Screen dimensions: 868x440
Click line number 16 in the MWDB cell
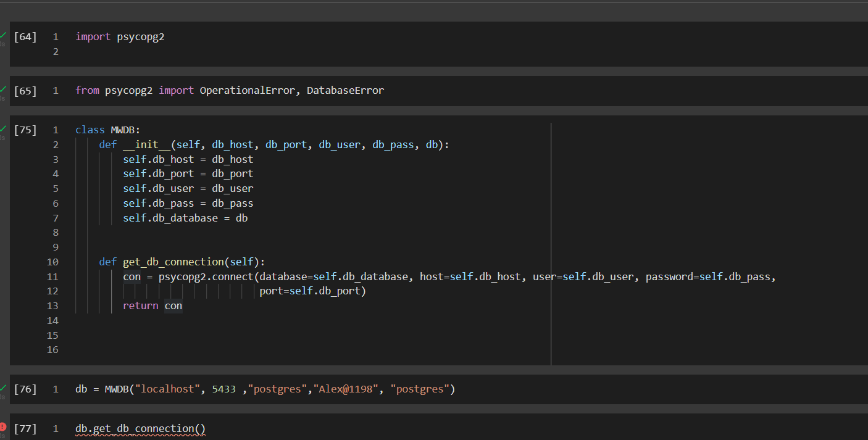pyautogui.click(x=52, y=350)
